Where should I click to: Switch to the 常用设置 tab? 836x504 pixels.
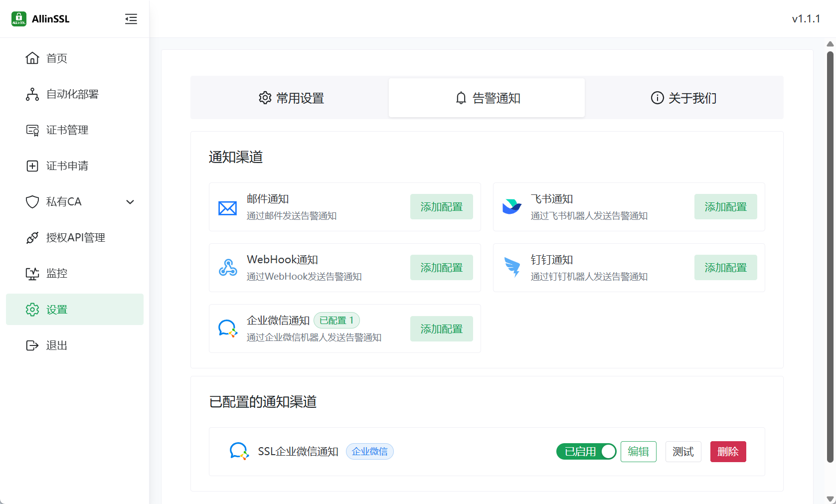coord(291,98)
